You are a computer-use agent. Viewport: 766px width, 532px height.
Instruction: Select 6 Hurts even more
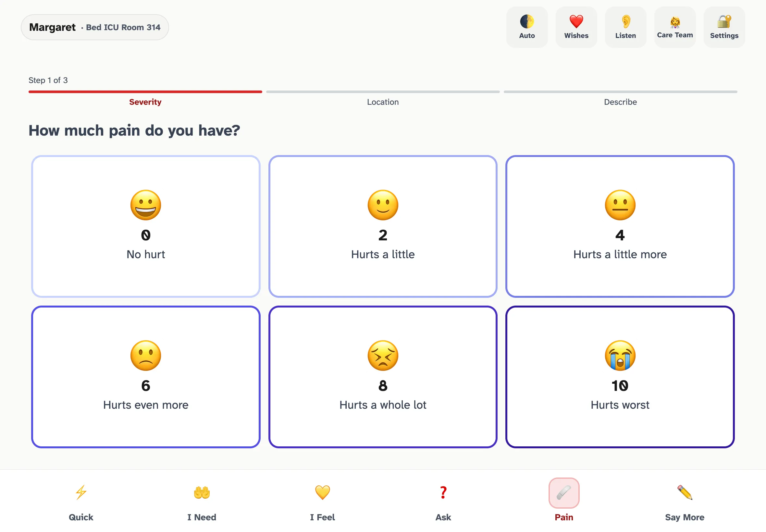pyautogui.click(x=146, y=377)
